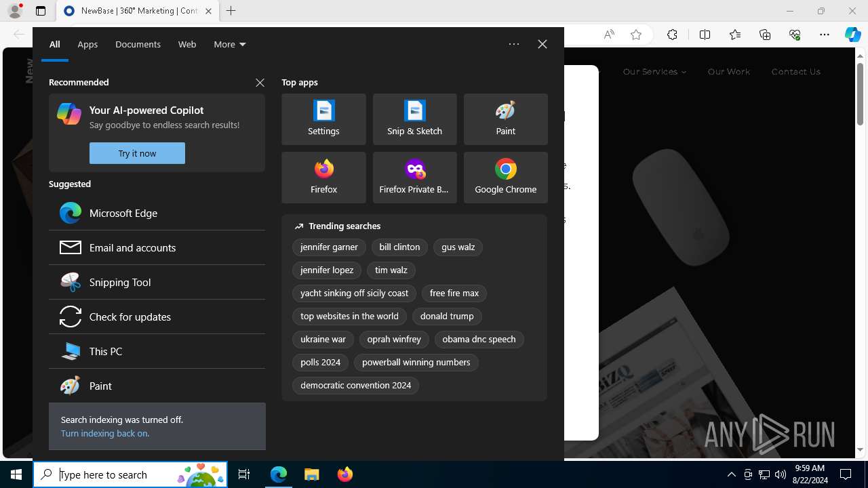868x488 pixels.
Task: Open Our Work on website nav
Action: (x=729, y=71)
